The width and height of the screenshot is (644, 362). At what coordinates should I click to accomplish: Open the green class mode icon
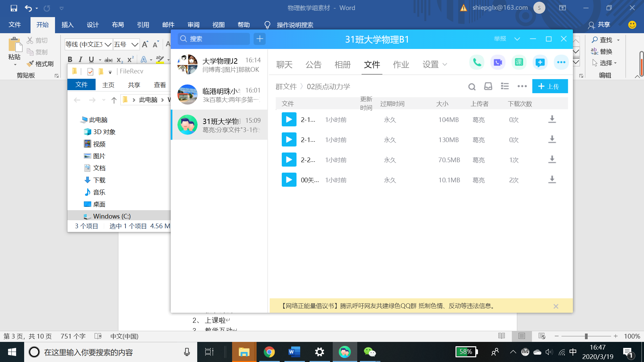519,62
